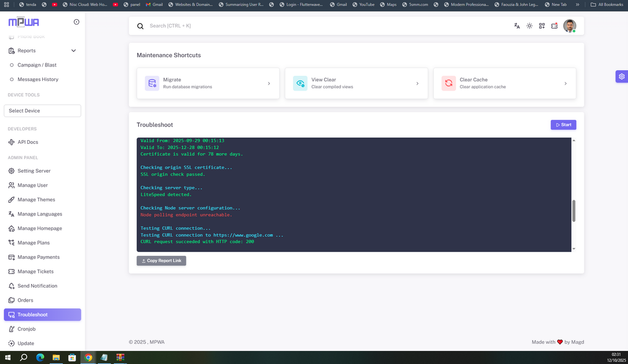
Task: Click the troubleshoot console scrollbar thumb
Action: [574, 211]
